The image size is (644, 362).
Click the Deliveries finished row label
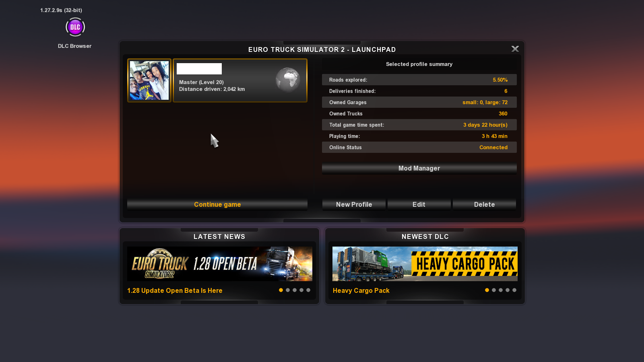352,91
